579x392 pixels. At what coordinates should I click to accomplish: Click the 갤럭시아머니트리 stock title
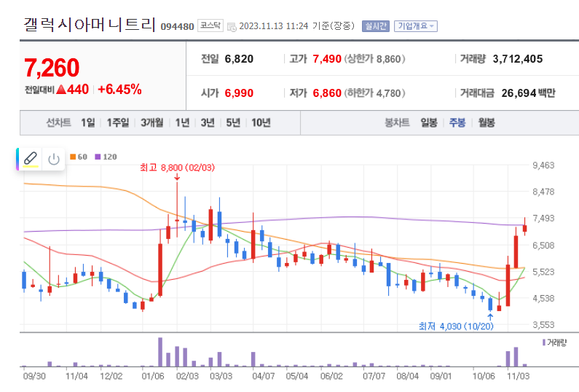click(90, 24)
